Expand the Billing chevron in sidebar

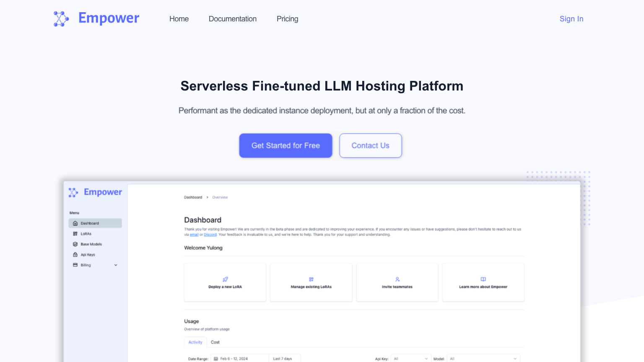[116, 265]
